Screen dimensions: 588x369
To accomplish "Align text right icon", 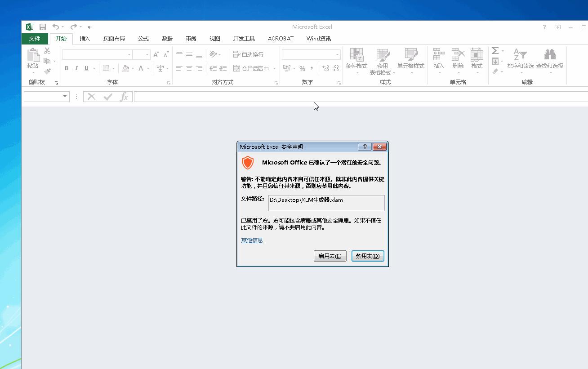I will tap(199, 68).
